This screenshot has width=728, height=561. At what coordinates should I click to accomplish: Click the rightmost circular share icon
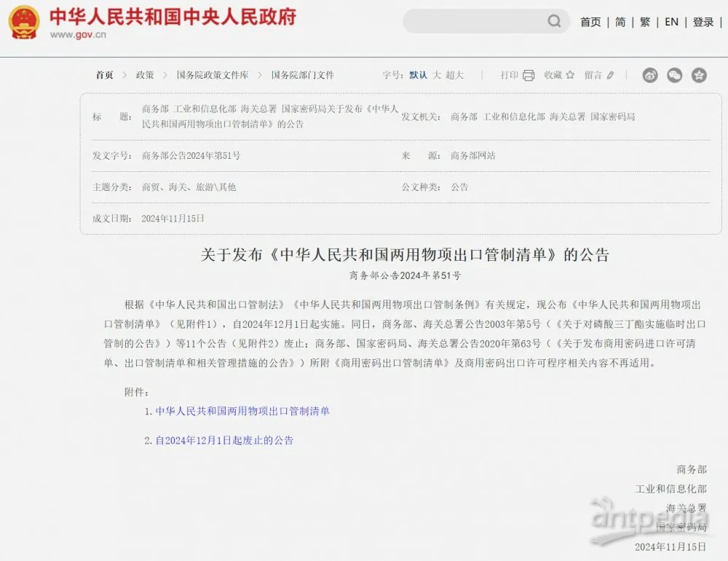click(x=699, y=75)
